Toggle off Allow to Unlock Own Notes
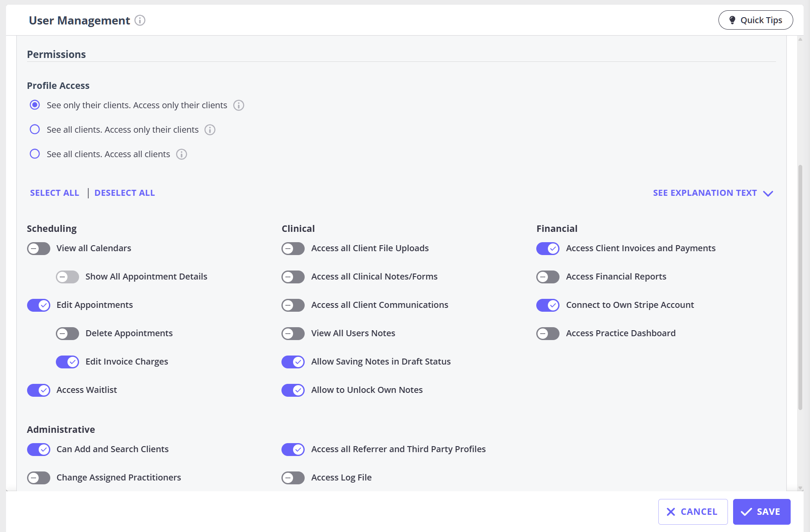 [293, 390]
